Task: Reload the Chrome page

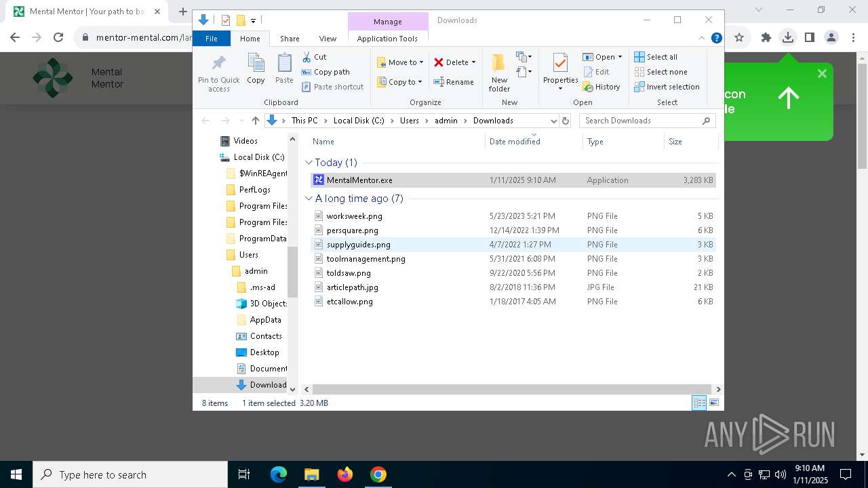Action: point(58,37)
